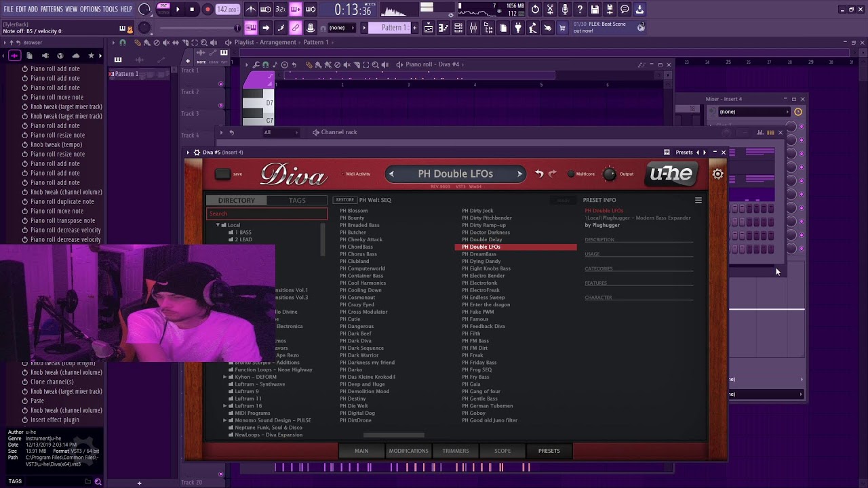Click the help question mark icon

[580, 9]
